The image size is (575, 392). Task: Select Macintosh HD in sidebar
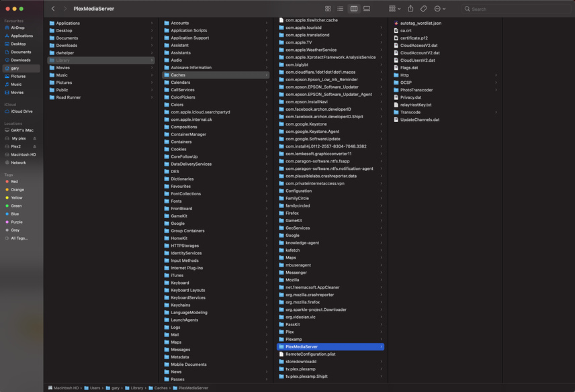23,154
